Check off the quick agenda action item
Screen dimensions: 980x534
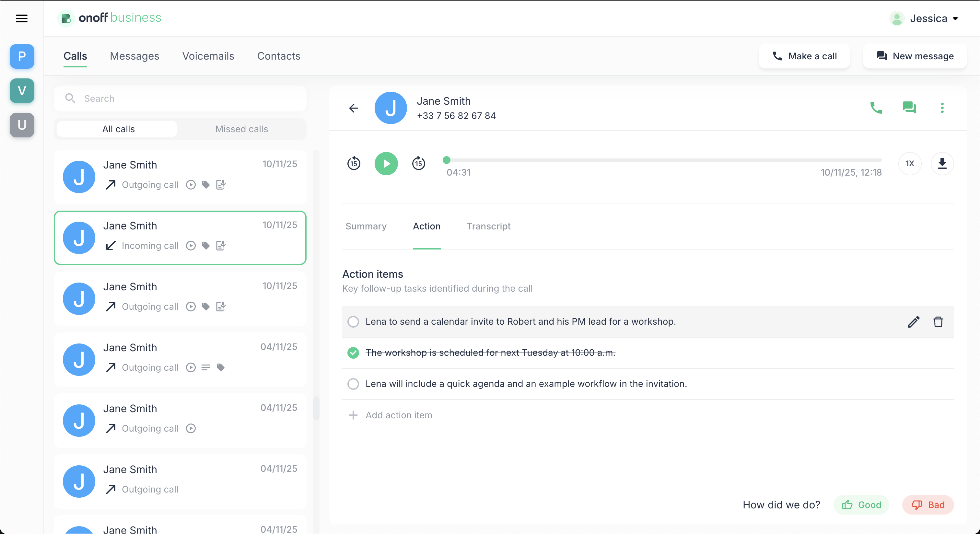coord(353,384)
